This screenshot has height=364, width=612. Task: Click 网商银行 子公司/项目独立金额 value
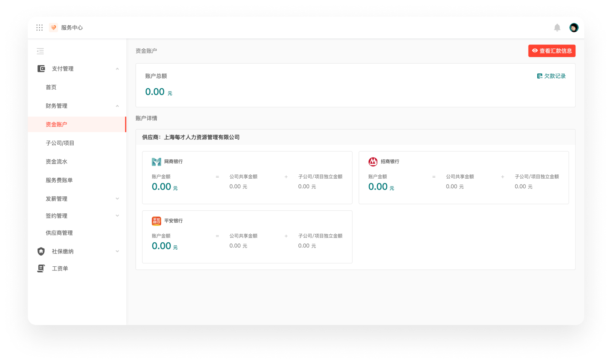(307, 187)
